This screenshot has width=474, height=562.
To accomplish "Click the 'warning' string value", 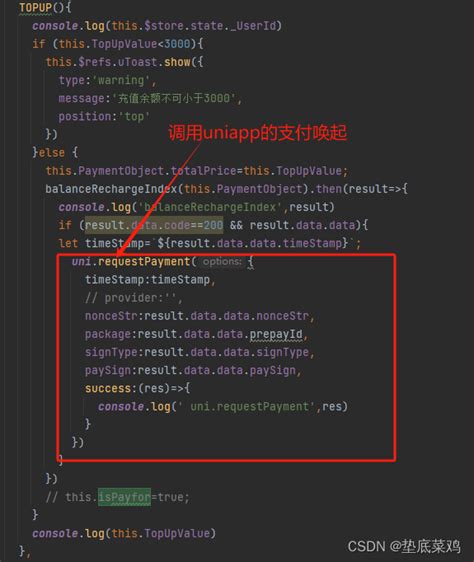I will pyautogui.click(x=121, y=80).
